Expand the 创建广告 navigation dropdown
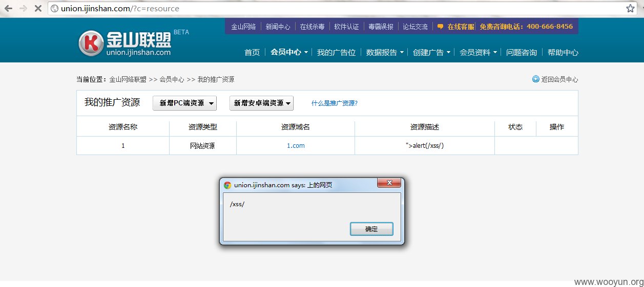The height and width of the screenshot is (287, 644). pos(431,52)
